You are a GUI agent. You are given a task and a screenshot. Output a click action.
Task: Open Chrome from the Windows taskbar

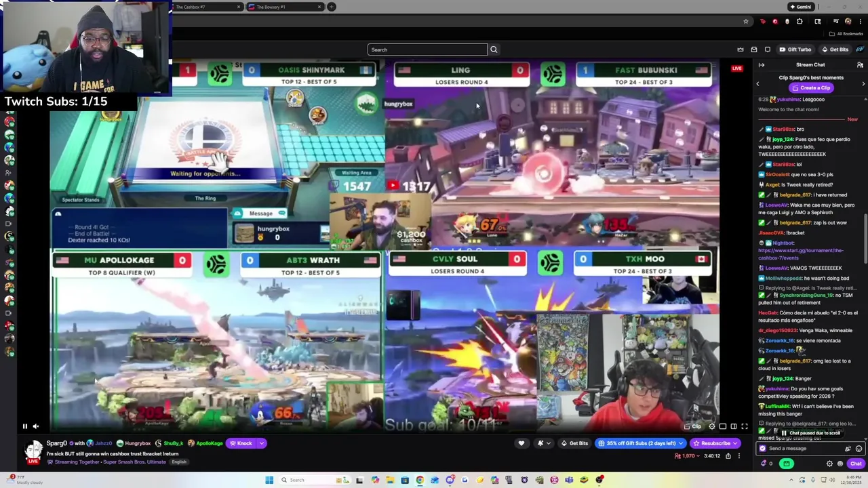420,480
